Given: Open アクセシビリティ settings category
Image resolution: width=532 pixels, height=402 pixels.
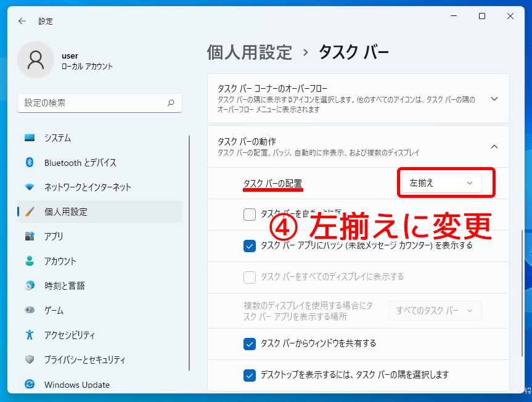Looking at the screenshot, I should pos(100,335).
